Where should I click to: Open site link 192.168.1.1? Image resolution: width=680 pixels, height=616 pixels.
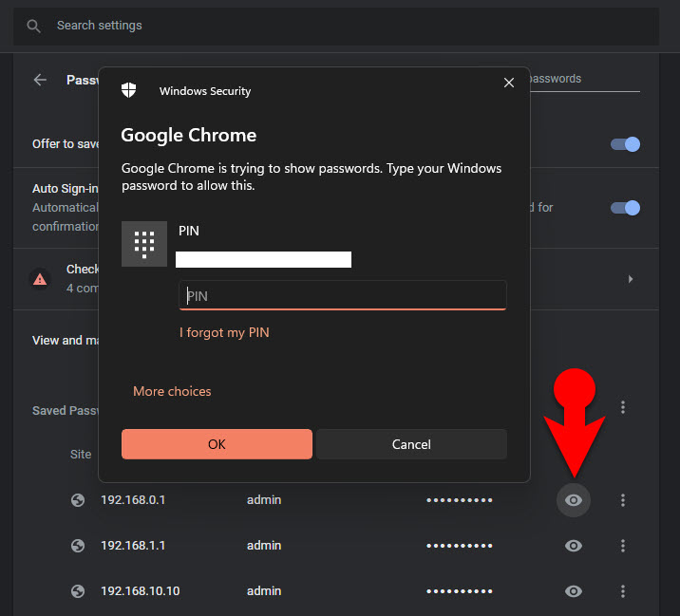click(x=133, y=546)
